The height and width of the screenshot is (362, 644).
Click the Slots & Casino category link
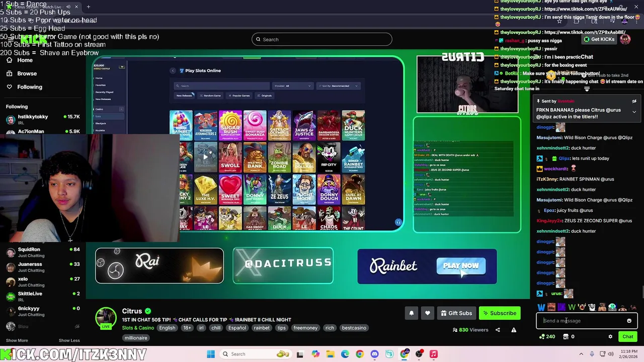pos(138,328)
